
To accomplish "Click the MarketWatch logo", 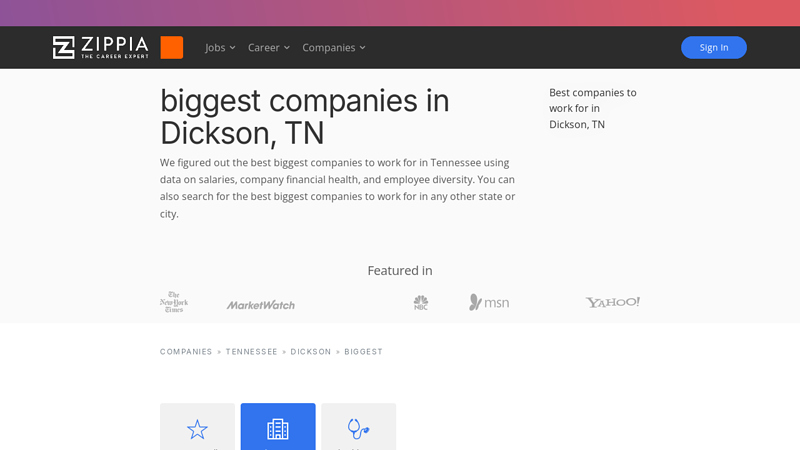I will pos(261,305).
